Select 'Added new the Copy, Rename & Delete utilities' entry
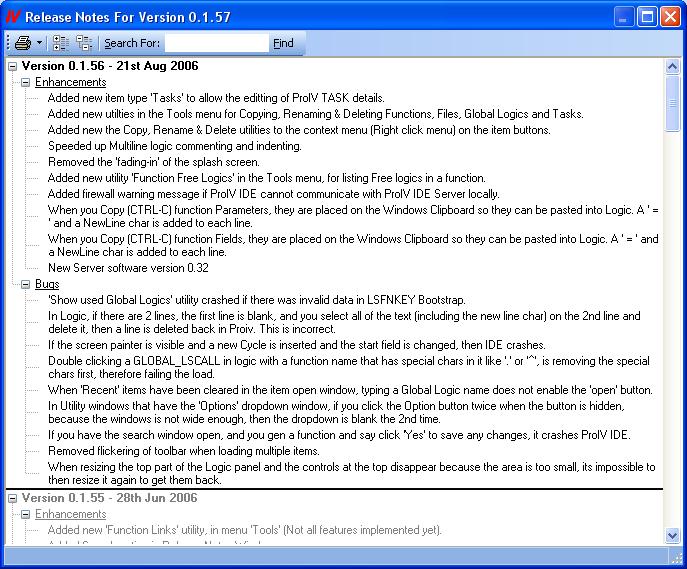Image resolution: width=687 pixels, height=569 pixels. click(x=299, y=130)
